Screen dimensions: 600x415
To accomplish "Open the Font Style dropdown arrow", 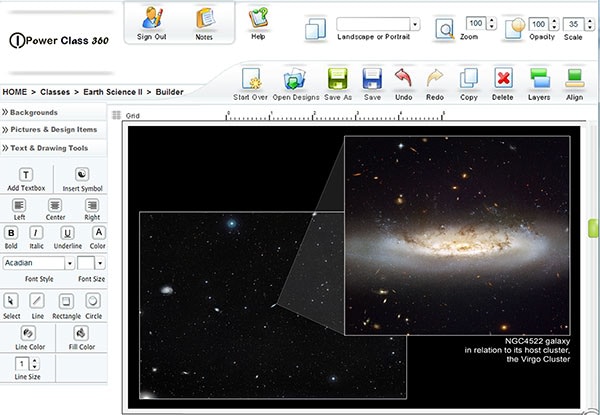I will pyautogui.click(x=70, y=263).
